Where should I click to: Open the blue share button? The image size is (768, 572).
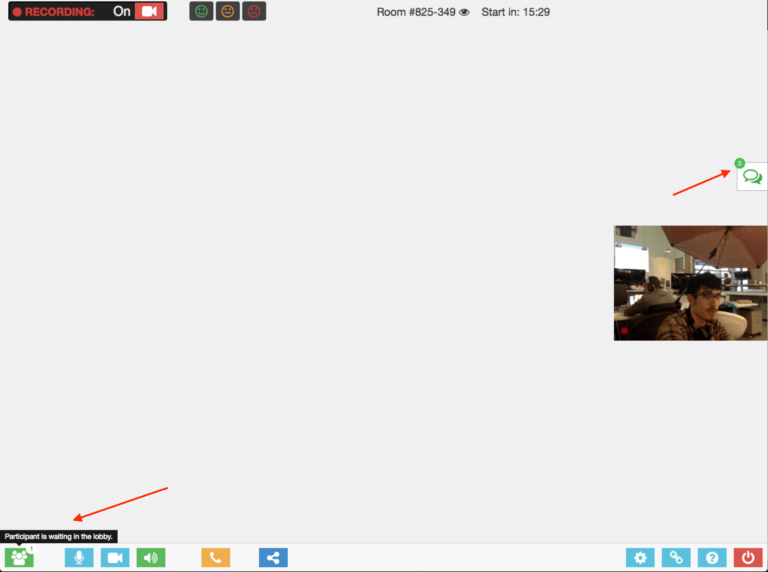tap(273, 557)
